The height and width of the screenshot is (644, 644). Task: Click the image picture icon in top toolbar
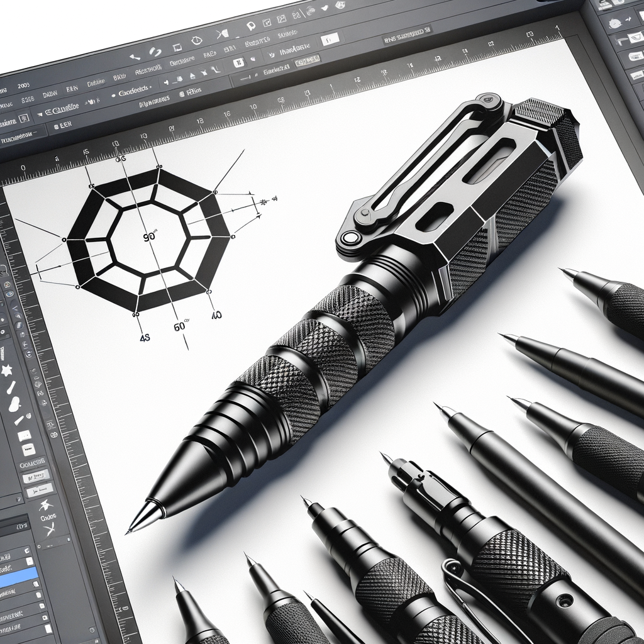coord(281,18)
